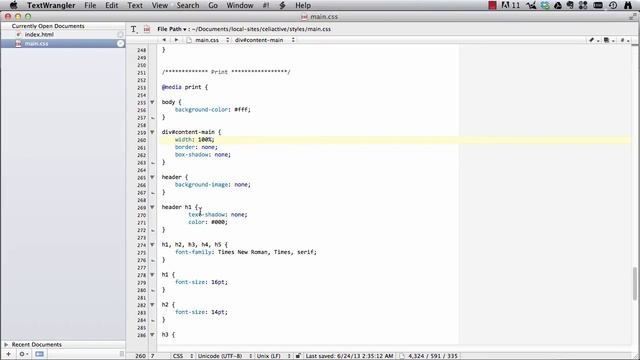Image resolution: width=640 pixels, height=360 pixels.
Task: Click the red square menu bar icon
Action: point(493,5)
